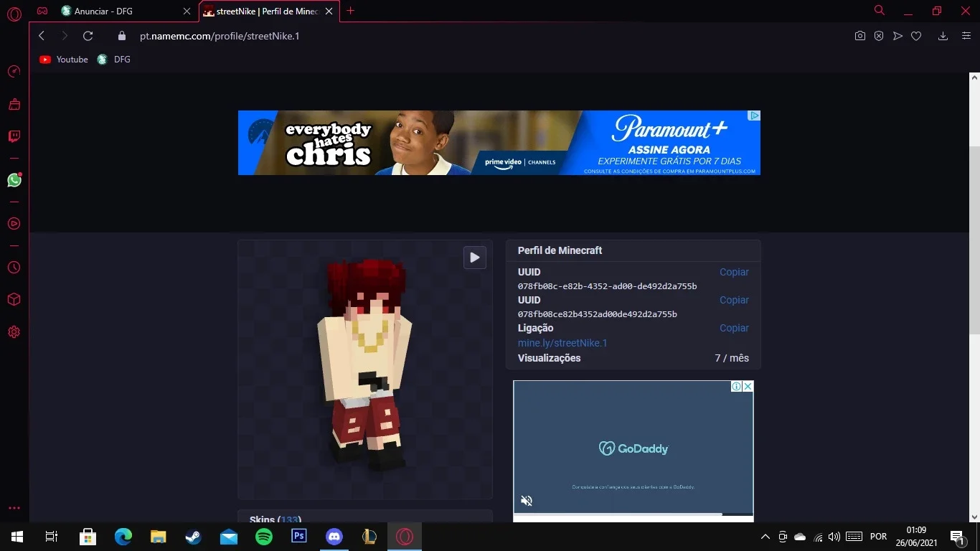Open browsing history clock icon
980x551 pixels.
(x=14, y=268)
